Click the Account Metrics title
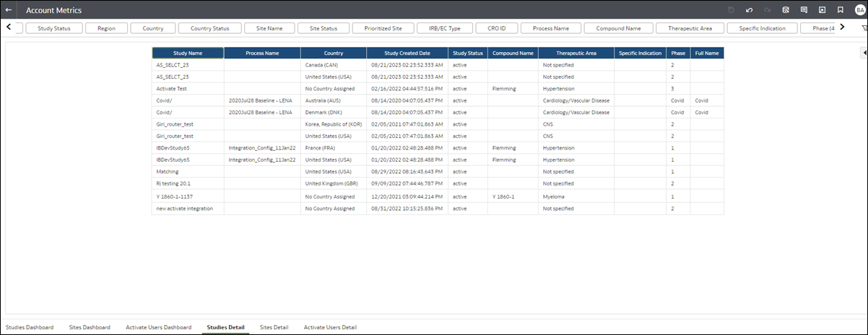The height and width of the screenshot is (335, 868). tap(53, 11)
